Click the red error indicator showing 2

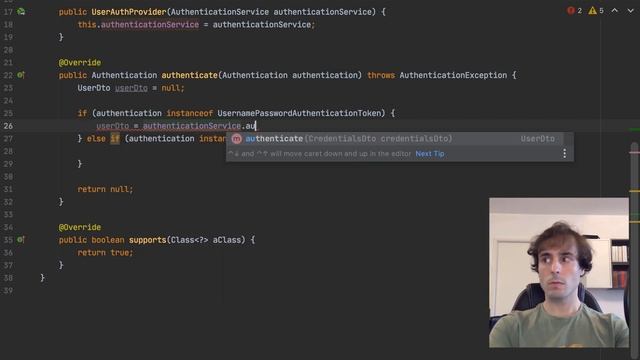[574, 11]
